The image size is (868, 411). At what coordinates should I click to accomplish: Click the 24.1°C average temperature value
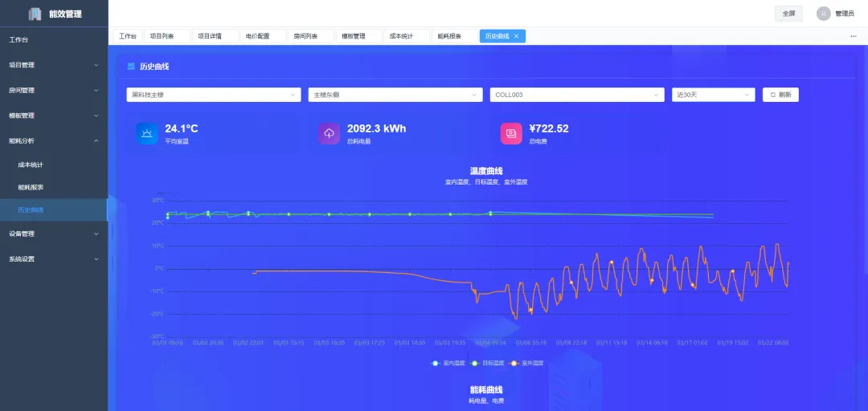[x=182, y=129]
